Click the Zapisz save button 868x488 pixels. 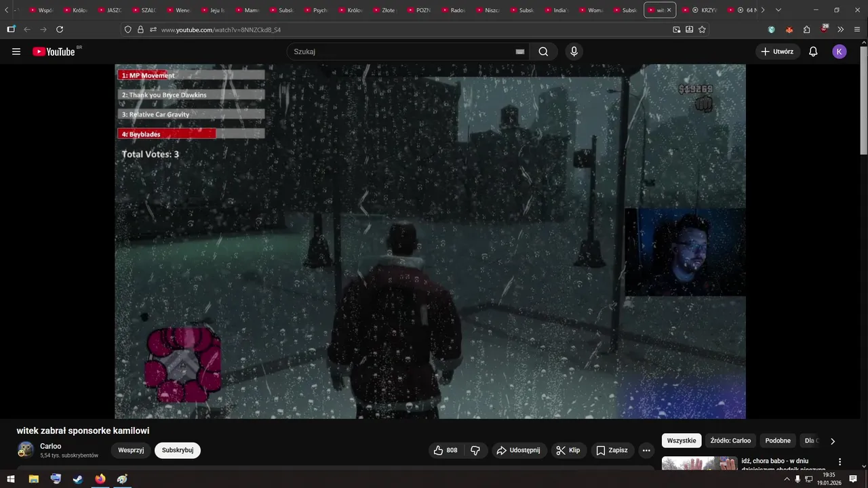point(612,450)
